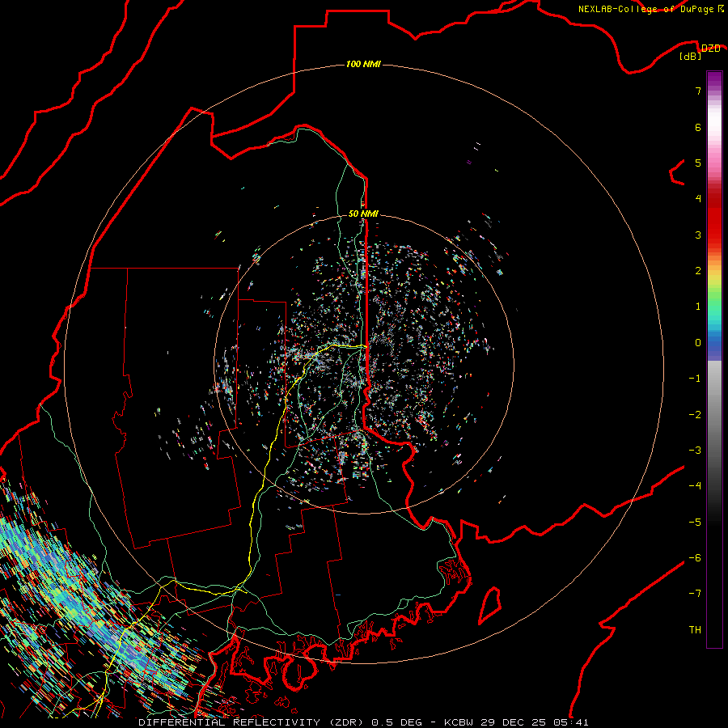Click legend value -1 on the color scale
This screenshot has width=728, height=728.
click(x=695, y=379)
